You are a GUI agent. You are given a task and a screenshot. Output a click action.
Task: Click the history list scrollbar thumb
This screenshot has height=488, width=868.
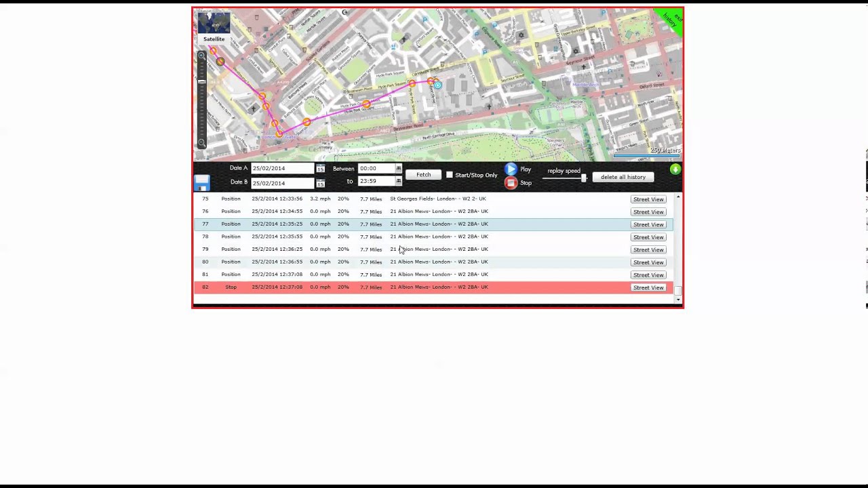click(x=678, y=290)
